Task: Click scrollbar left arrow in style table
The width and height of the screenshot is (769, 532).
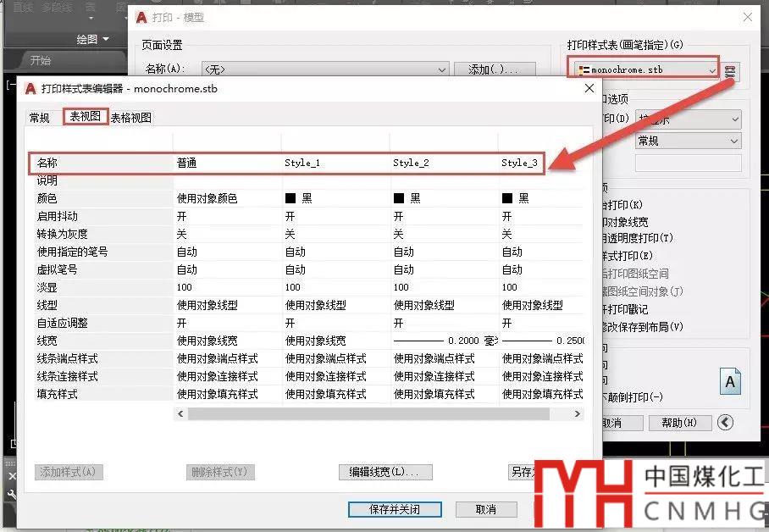Action: pyautogui.click(x=180, y=414)
